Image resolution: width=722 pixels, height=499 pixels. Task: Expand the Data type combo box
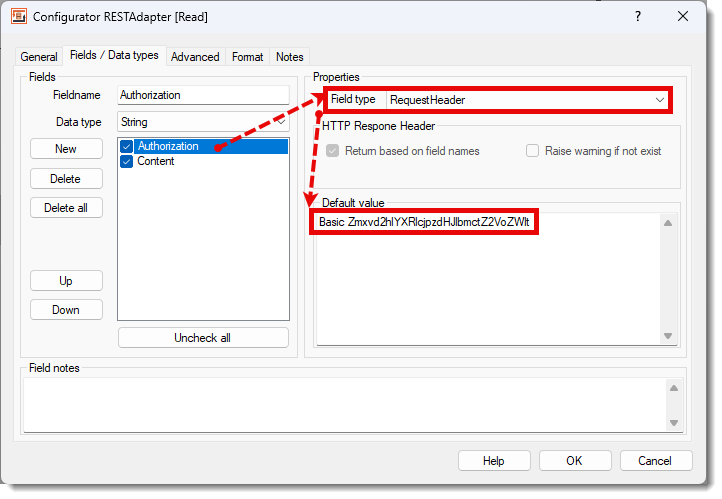click(x=281, y=122)
